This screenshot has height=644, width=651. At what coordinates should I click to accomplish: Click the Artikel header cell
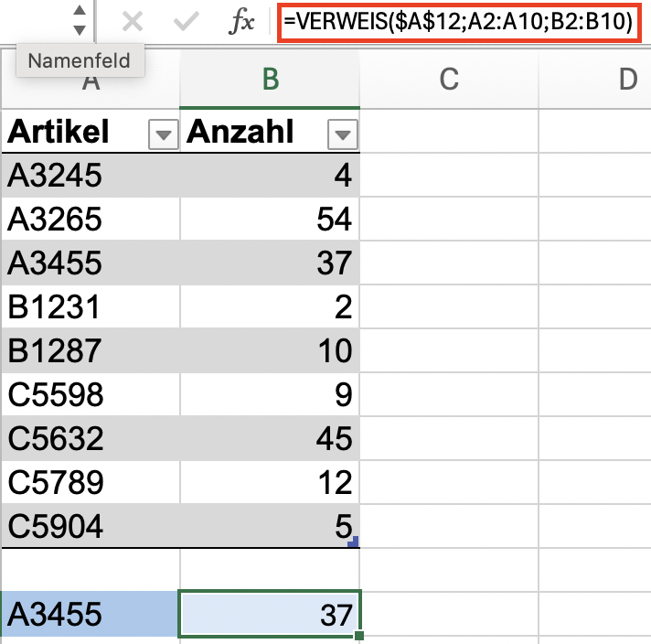click(x=91, y=132)
